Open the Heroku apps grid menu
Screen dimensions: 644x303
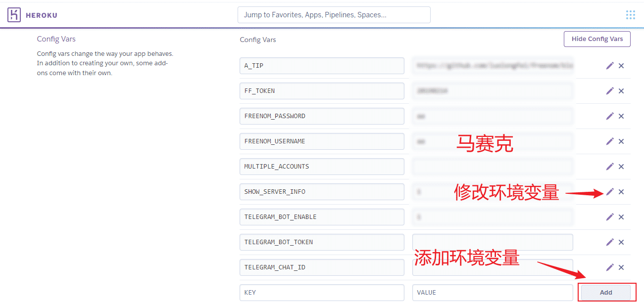[x=630, y=14]
